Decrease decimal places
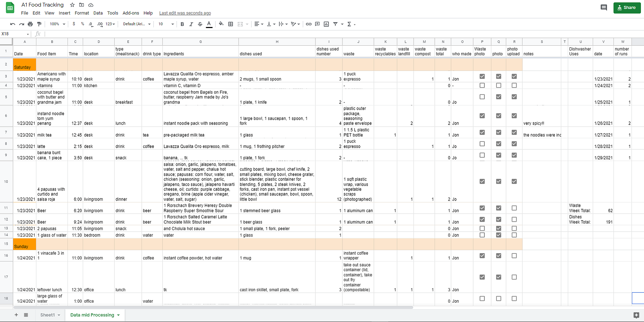This screenshot has height=322, width=644. (91, 24)
